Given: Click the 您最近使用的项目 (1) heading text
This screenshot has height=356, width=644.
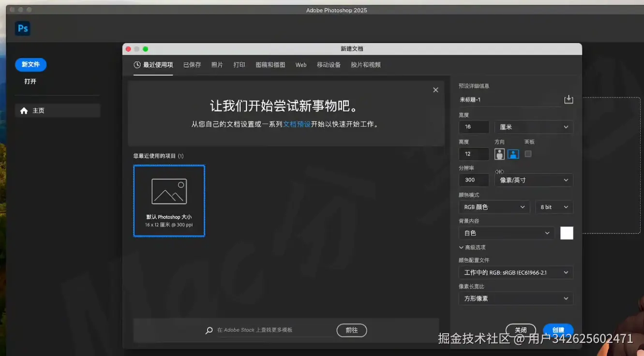Looking at the screenshot, I should pyautogui.click(x=159, y=156).
